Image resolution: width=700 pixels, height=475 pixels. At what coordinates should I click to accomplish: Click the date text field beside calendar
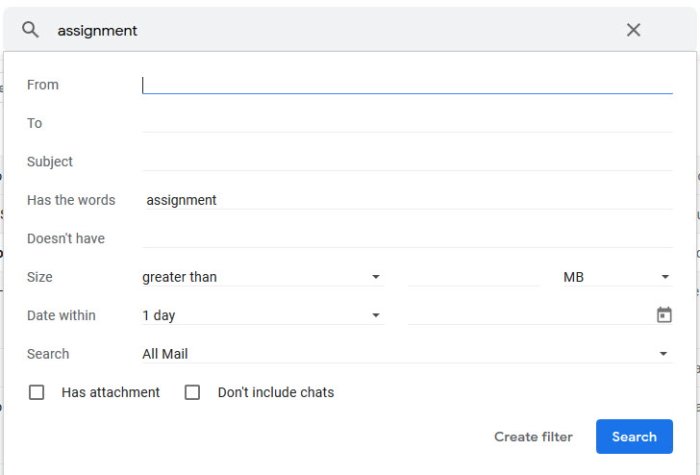click(x=530, y=315)
